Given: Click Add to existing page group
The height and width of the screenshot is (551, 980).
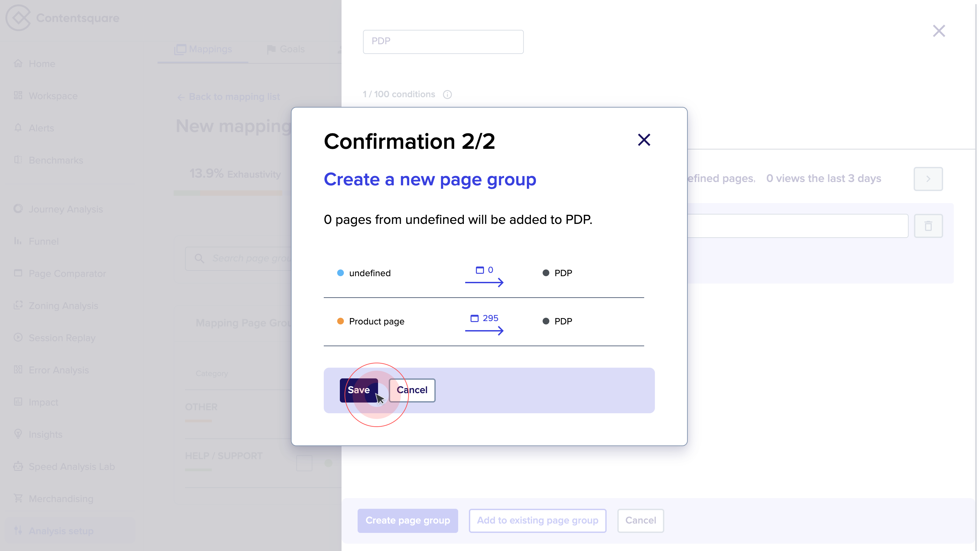Looking at the screenshot, I should tap(537, 521).
